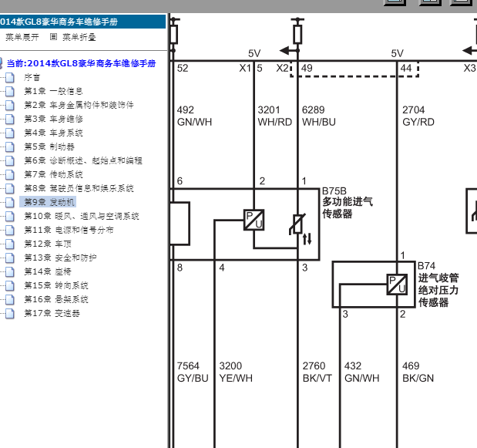Click connector pin 52 label
Screen dimensions: 477x448
[183, 68]
